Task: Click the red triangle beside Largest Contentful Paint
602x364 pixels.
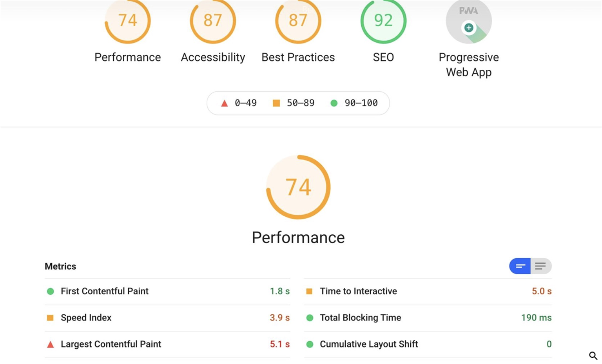Action: 50,344
